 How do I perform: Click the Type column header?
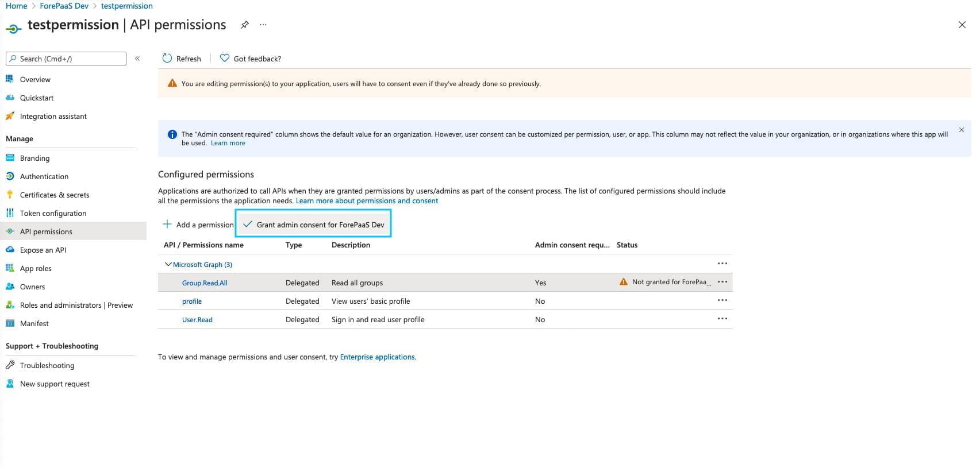point(294,245)
